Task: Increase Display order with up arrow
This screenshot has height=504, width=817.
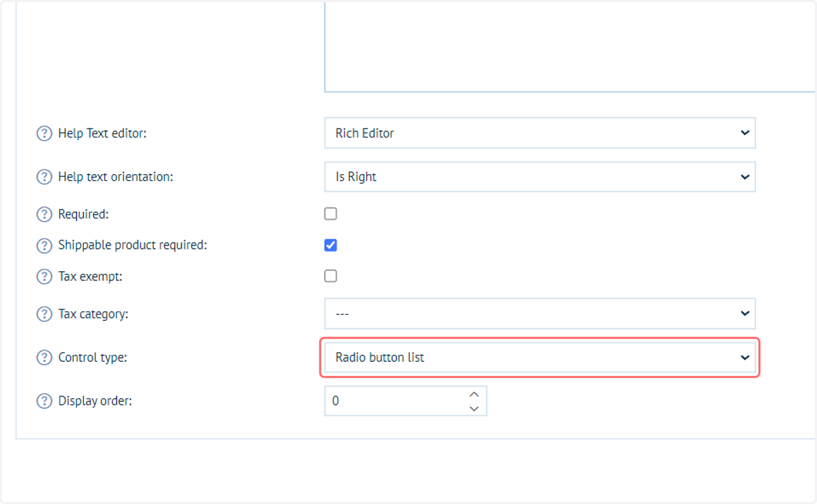Action: click(x=475, y=394)
